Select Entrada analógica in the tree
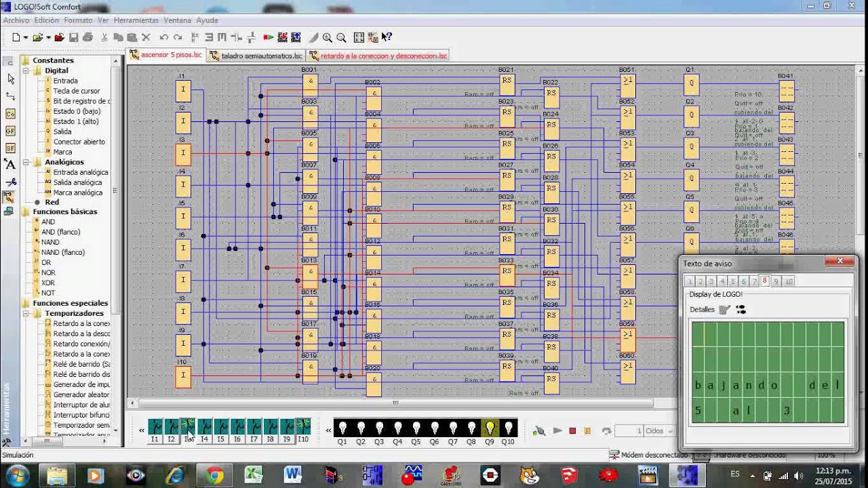868x488 pixels. (81, 172)
